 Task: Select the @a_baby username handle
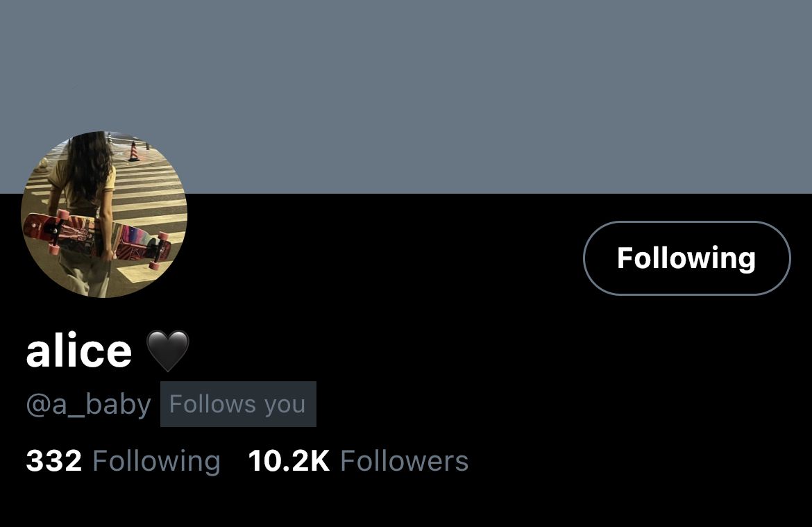[89, 404]
